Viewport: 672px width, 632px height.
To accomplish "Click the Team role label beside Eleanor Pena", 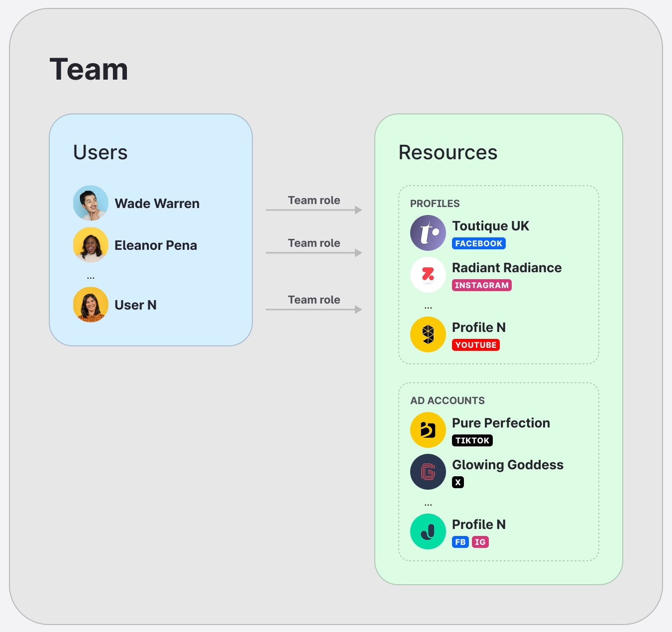I will 314,243.
